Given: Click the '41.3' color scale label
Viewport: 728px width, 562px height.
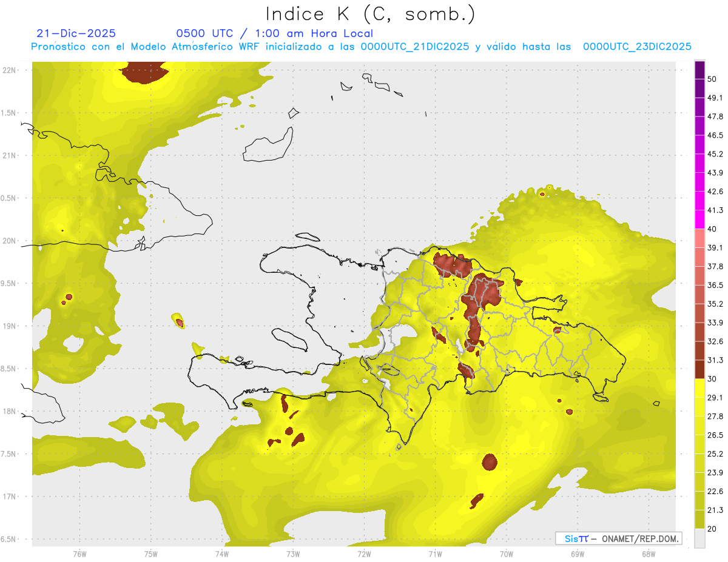Looking at the screenshot, I should (715, 210).
